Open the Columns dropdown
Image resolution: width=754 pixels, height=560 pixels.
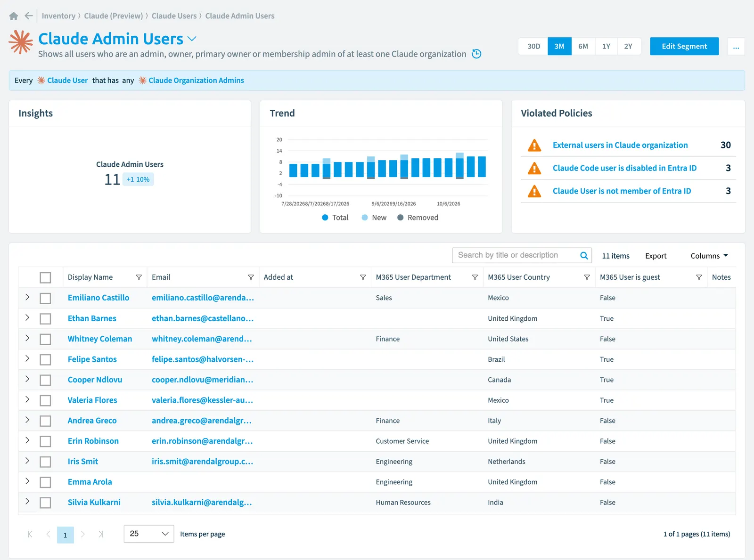point(709,256)
